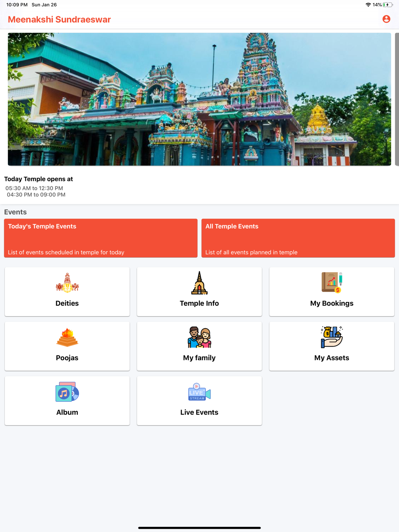Tap the My Assets hand icon
This screenshot has height=532, width=399.
pyautogui.click(x=332, y=337)
